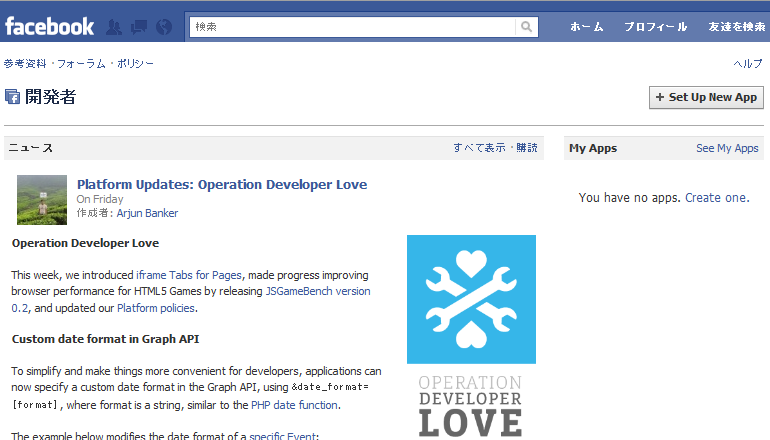Click Arjun Banker's post thumbnail photo
The image size is (770, 440).
pos(42,200)
